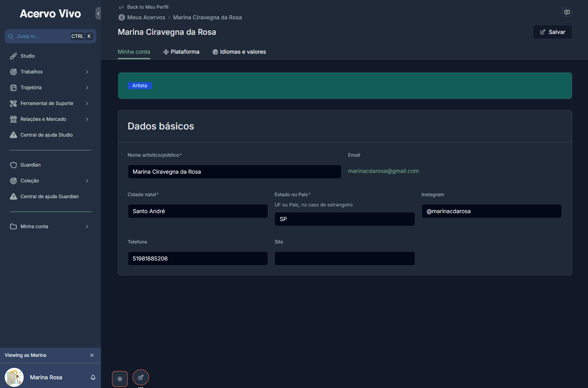Toggle light theme with the sun button
The width and height of the screenshot is (588, 388).
pos(120,379)
